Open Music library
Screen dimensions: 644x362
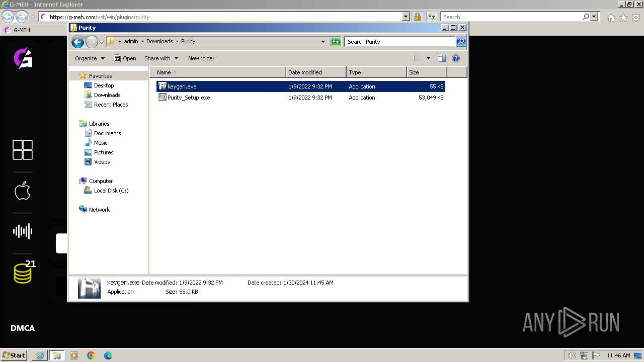(x=101, y=143)
